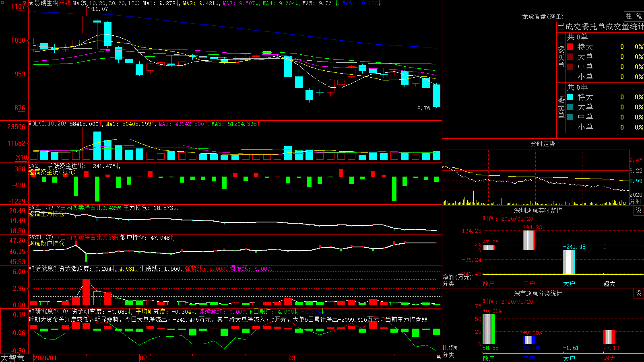The width and height of the screenshot is (644, 362).
Task: Click the 平均研究度 value label
Action: (165, 311)
